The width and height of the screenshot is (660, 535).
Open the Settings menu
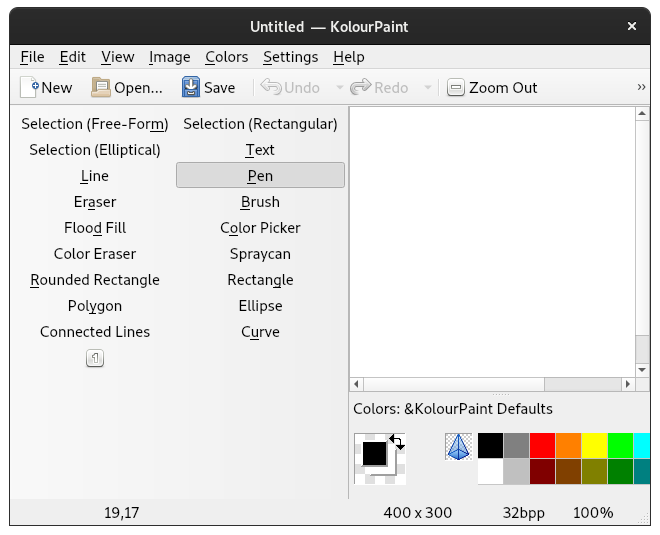coord(290,57)
